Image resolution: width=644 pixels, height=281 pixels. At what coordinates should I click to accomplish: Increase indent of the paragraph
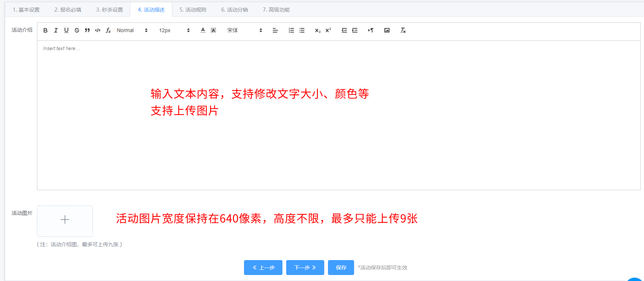pyautogui.click(x=355, y=30)
